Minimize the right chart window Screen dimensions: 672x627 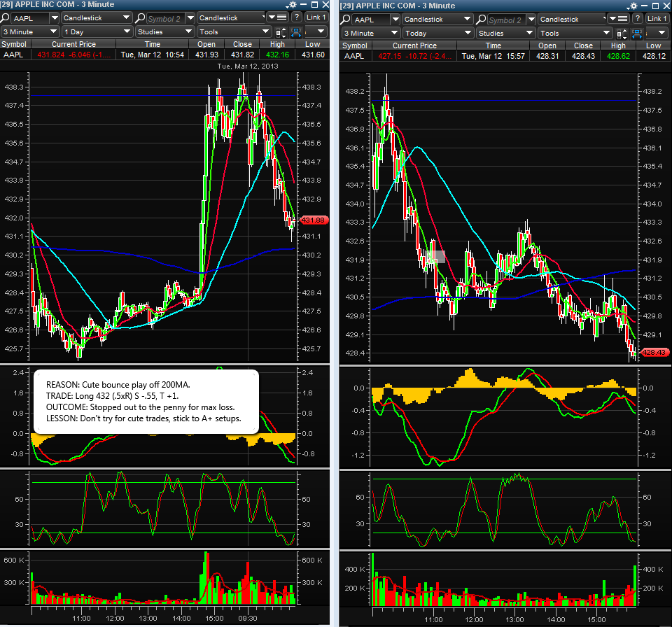click(x=644, y=6)
